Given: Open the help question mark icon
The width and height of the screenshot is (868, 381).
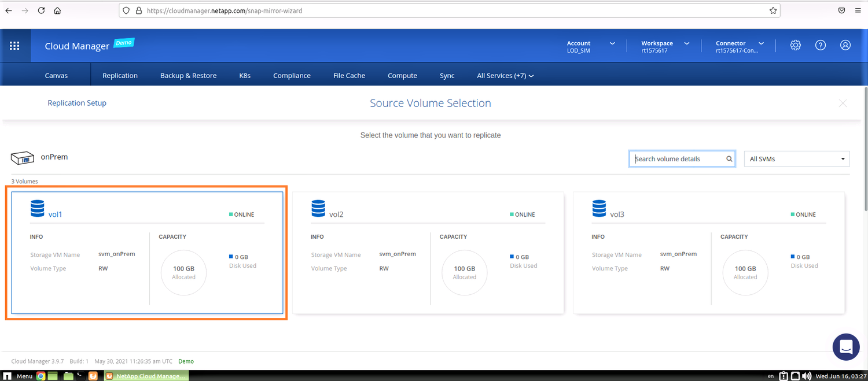Looking at the screenshot, I should click(821, 45).
